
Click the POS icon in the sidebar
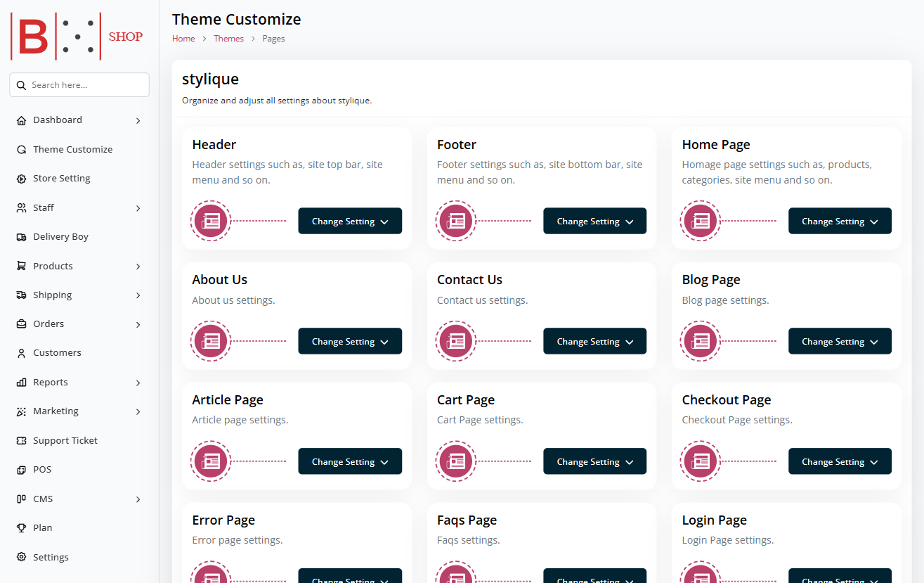(21, 469)
